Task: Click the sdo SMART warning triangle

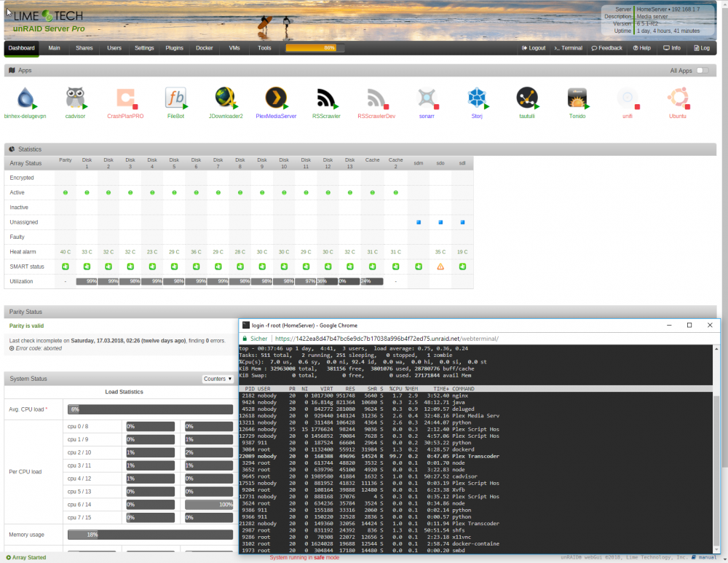Action: [440, 267]
